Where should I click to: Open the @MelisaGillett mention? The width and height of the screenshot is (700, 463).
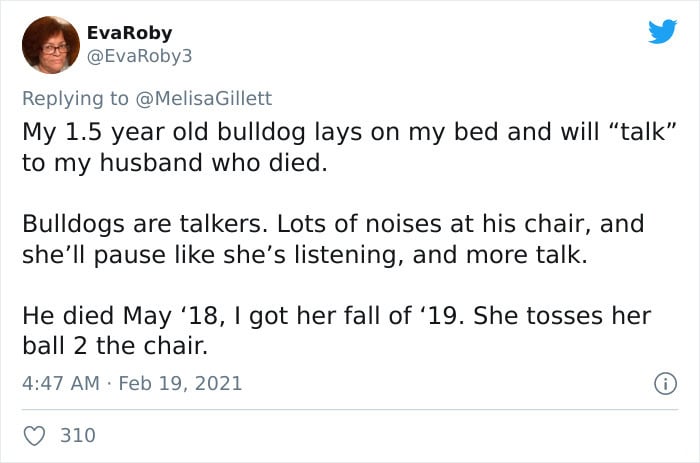click(203, 98)
